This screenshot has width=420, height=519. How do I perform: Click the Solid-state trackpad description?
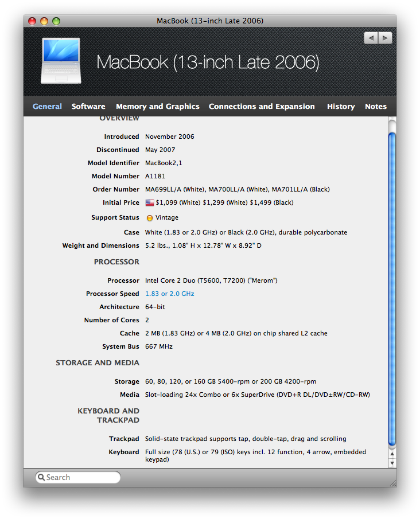tap(246, 439)
